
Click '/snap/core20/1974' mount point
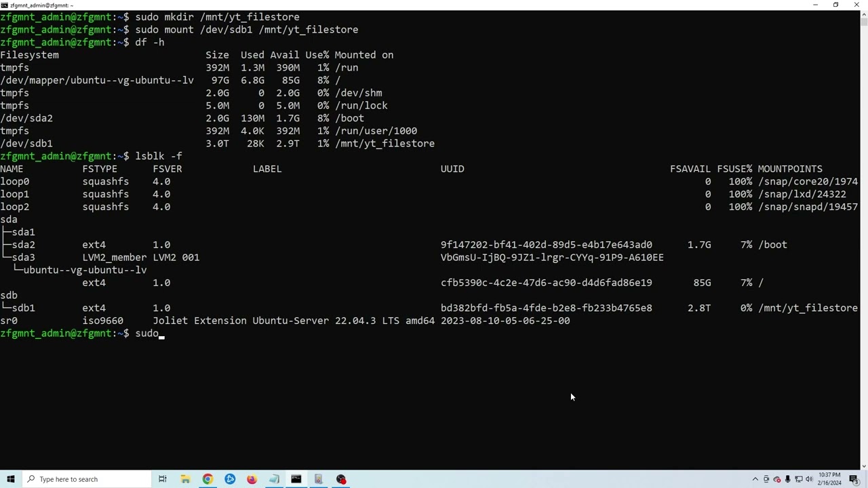(x=808, y=182)
